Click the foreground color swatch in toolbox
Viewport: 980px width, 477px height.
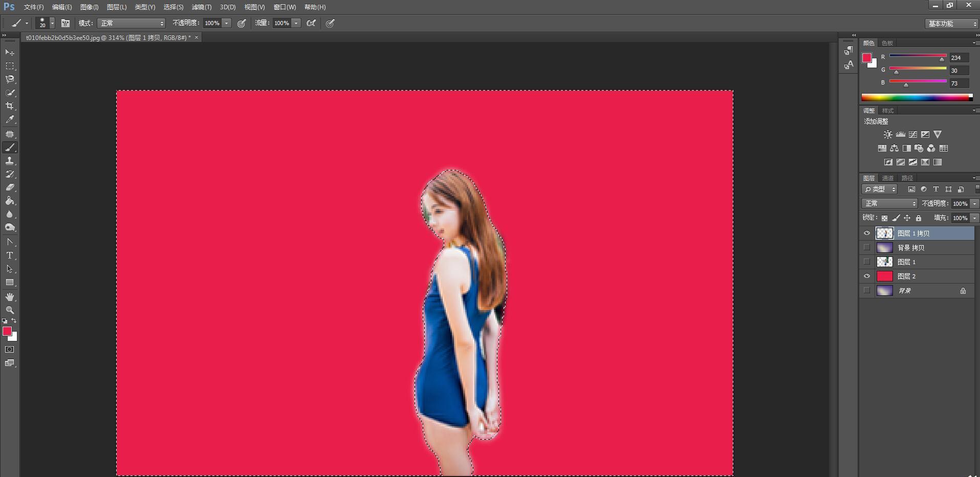[7, 331]
